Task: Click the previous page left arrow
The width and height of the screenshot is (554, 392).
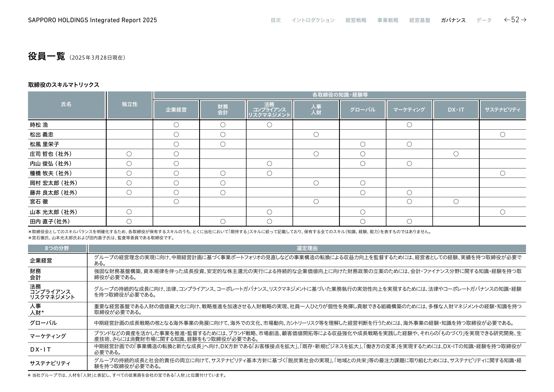Action: pyautogui.click(x=507, y=20)
